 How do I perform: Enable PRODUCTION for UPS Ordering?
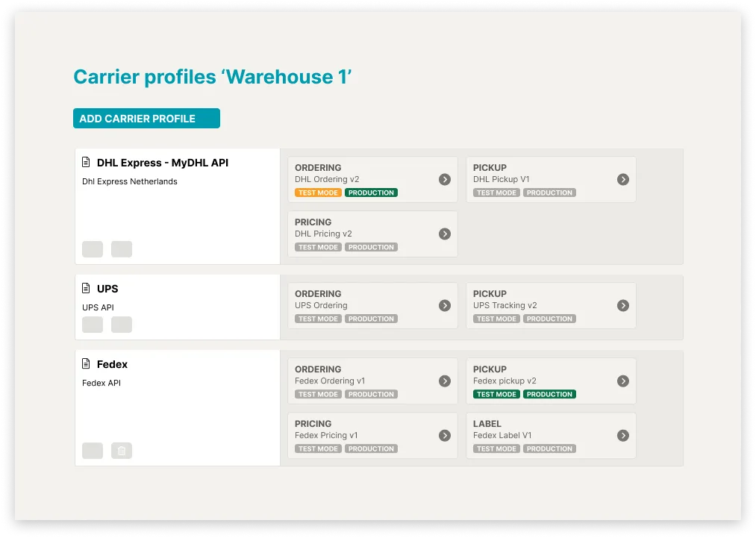(371, 319)
